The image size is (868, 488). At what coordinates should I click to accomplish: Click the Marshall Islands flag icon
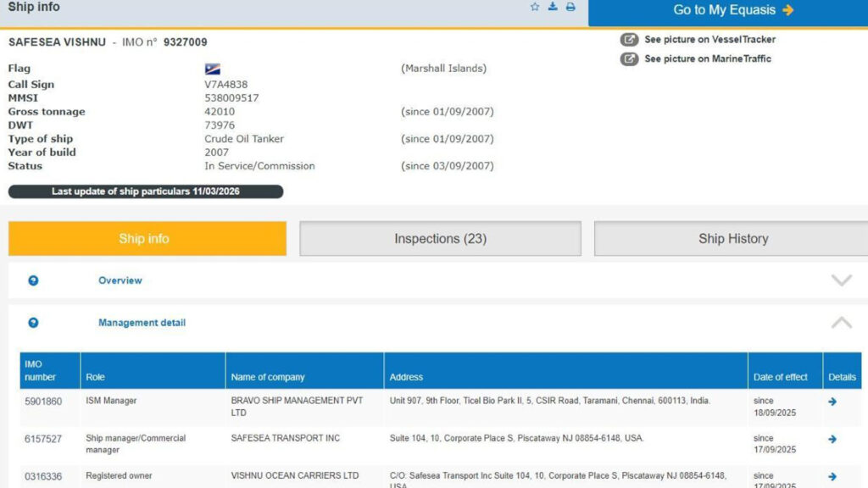(213, 69)
